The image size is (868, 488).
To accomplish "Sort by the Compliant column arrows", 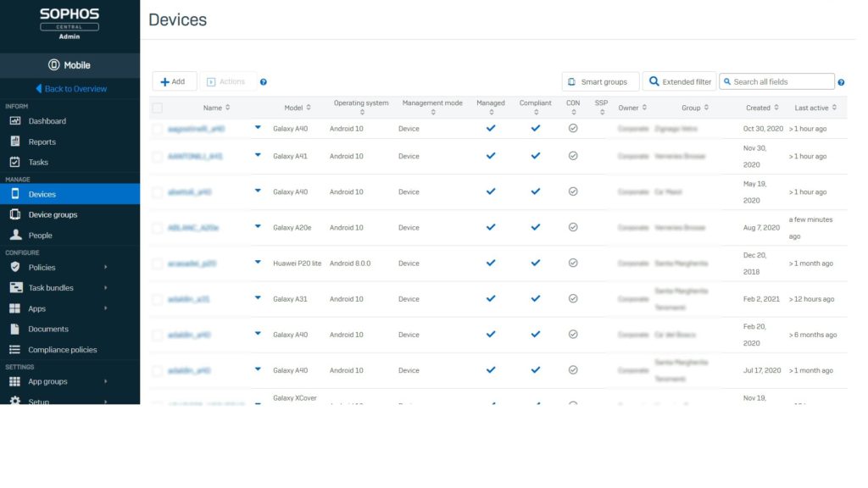I will pyautogui.click(x=536, y=113).
